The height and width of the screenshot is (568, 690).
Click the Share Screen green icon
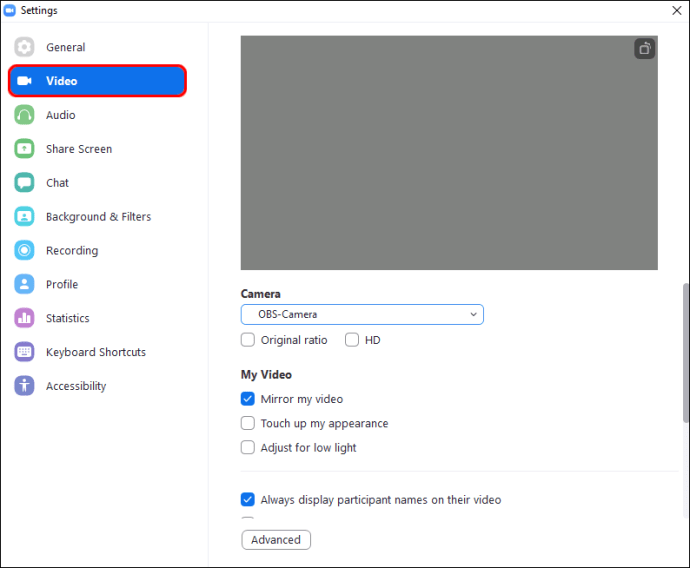[24, 149]
